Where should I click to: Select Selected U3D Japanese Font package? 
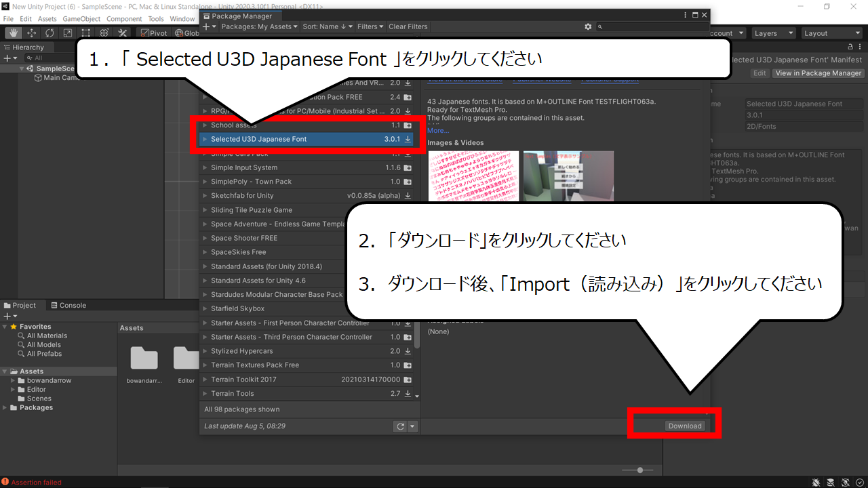(x=307, y=139)
